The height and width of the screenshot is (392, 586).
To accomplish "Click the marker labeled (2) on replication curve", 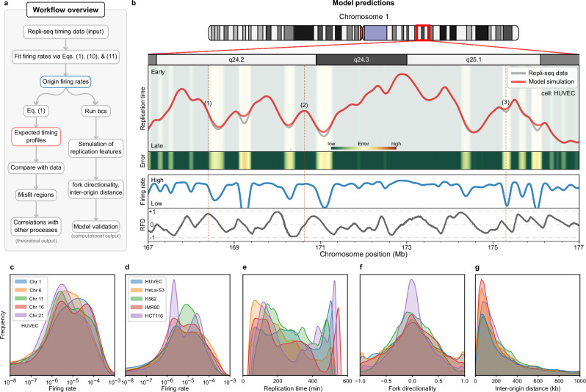I will click(304, 106).
